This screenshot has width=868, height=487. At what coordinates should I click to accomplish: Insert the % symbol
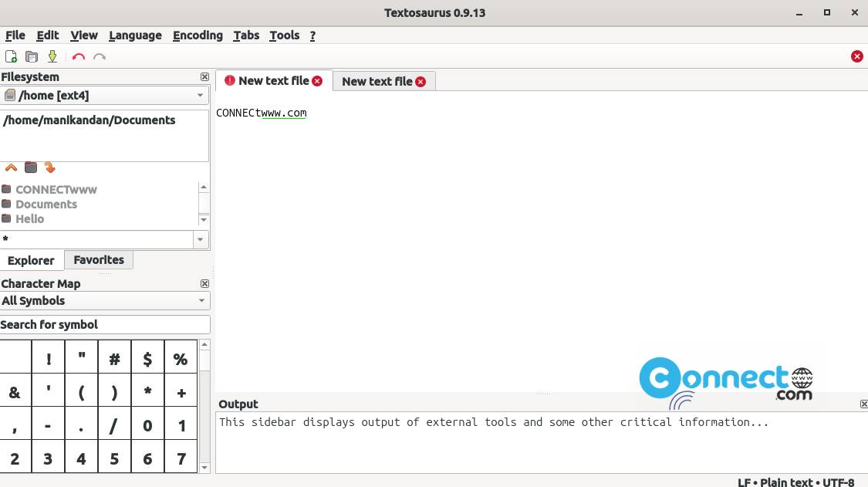click(181, 357)
